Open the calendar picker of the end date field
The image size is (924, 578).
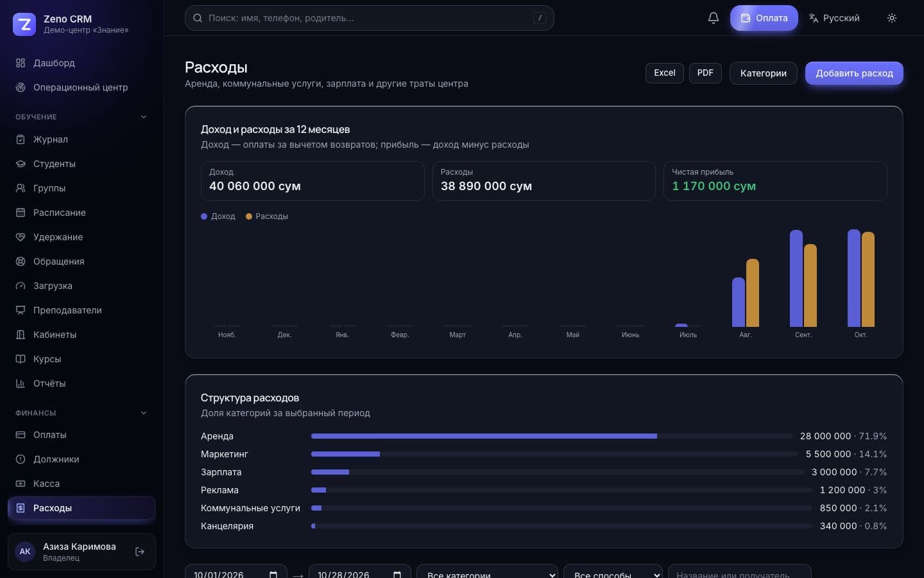click(397, 574)
